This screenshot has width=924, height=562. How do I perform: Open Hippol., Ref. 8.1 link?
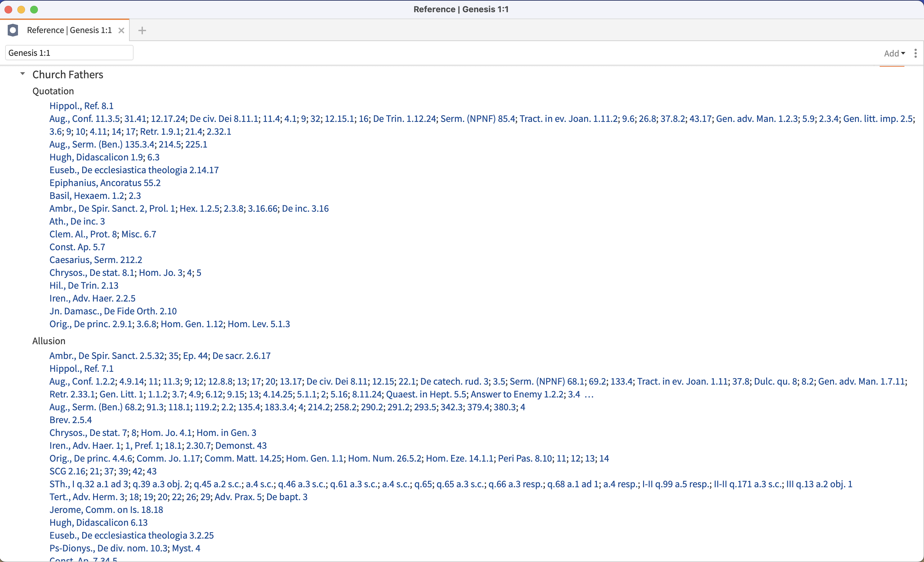81,106
